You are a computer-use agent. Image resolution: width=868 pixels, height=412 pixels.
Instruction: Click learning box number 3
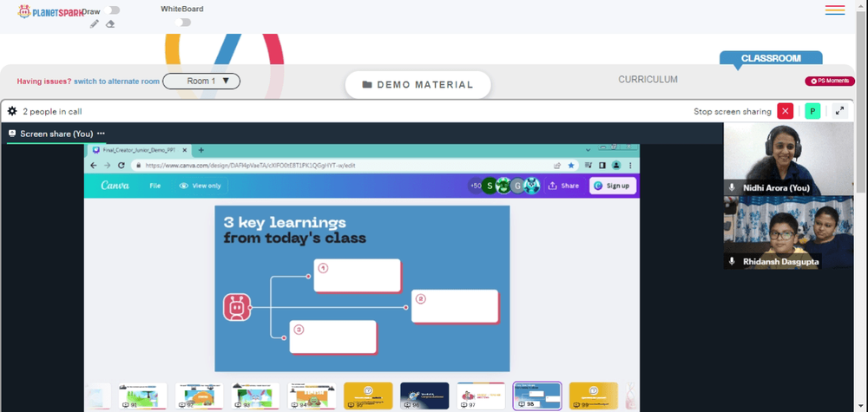[x=332, y=337]
